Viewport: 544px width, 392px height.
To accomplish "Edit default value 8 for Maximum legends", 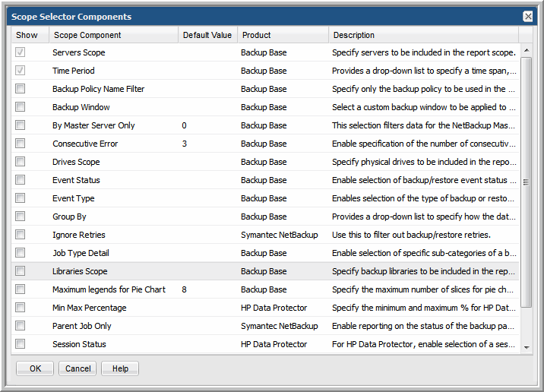I will 185,289.
